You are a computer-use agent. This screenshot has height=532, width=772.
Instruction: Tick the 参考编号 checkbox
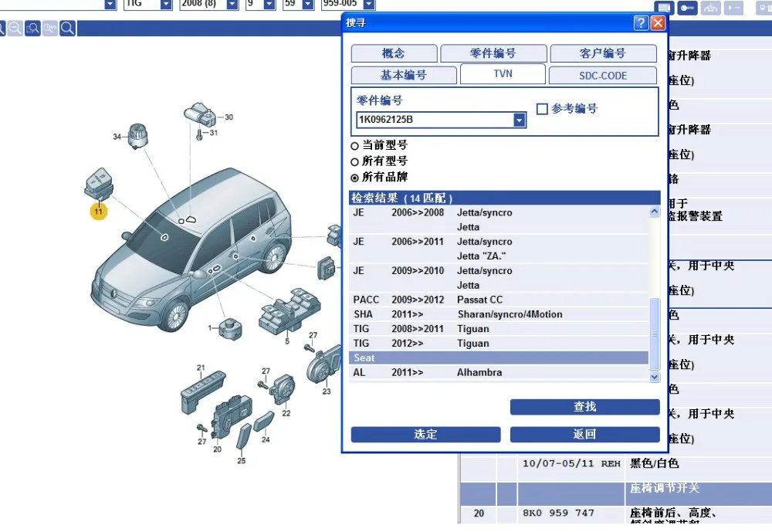542,109
